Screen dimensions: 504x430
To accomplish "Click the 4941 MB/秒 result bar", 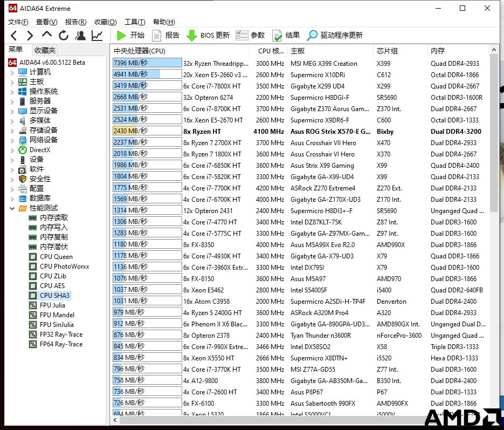I will tap(147, 74).
